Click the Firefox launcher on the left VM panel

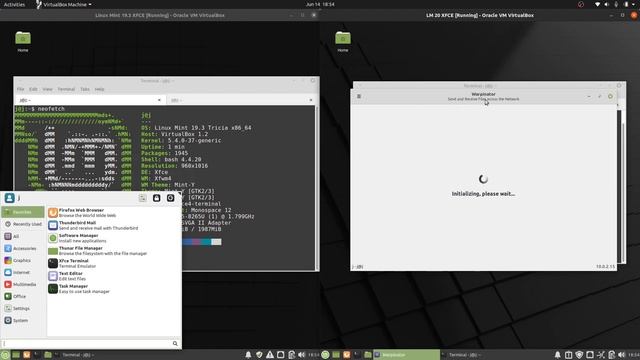(27, 355)
